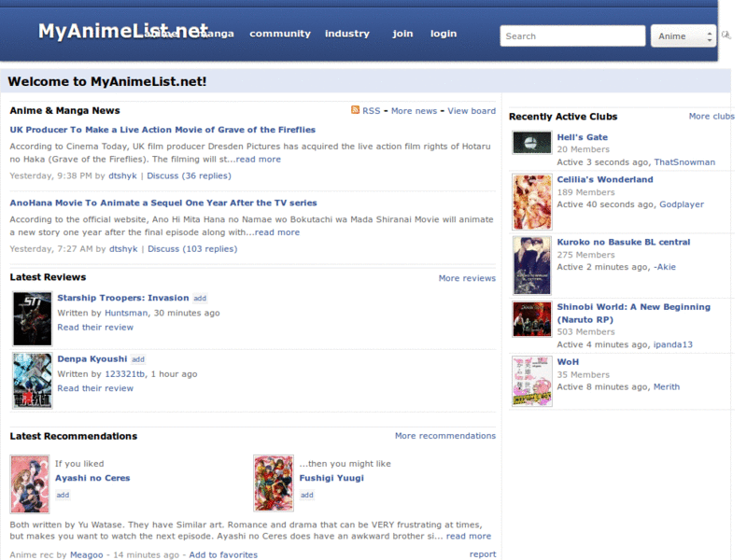Click the MyAnimeList.net logo

[123, 31]
